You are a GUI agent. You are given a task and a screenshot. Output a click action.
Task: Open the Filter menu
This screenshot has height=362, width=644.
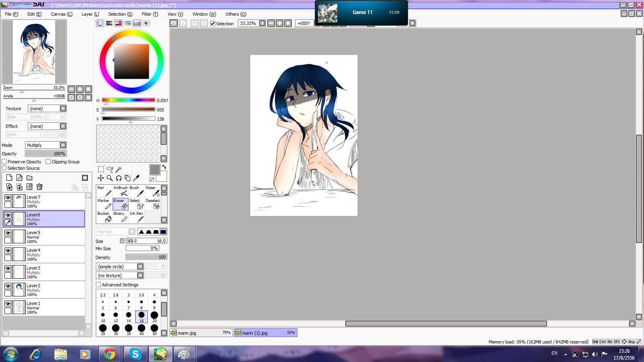(x=150, y=14)
